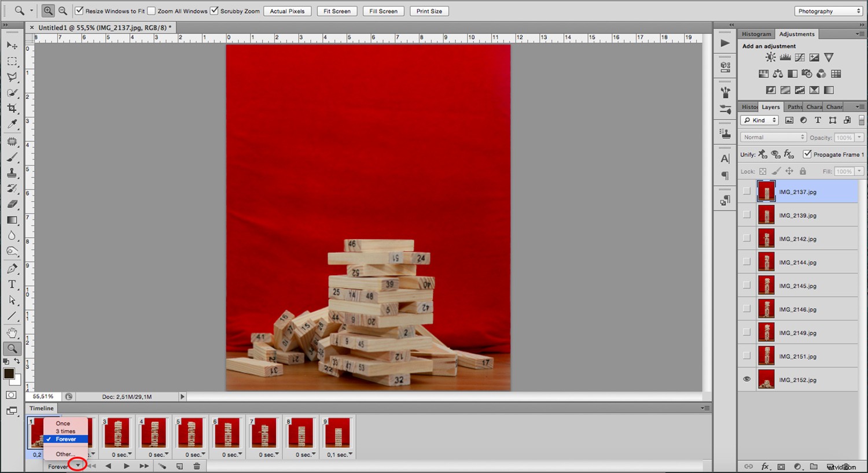Select the Zoom tool
The height and width of the screenshot is (473, 868).
pyautogui.click(x=12, y=348)
